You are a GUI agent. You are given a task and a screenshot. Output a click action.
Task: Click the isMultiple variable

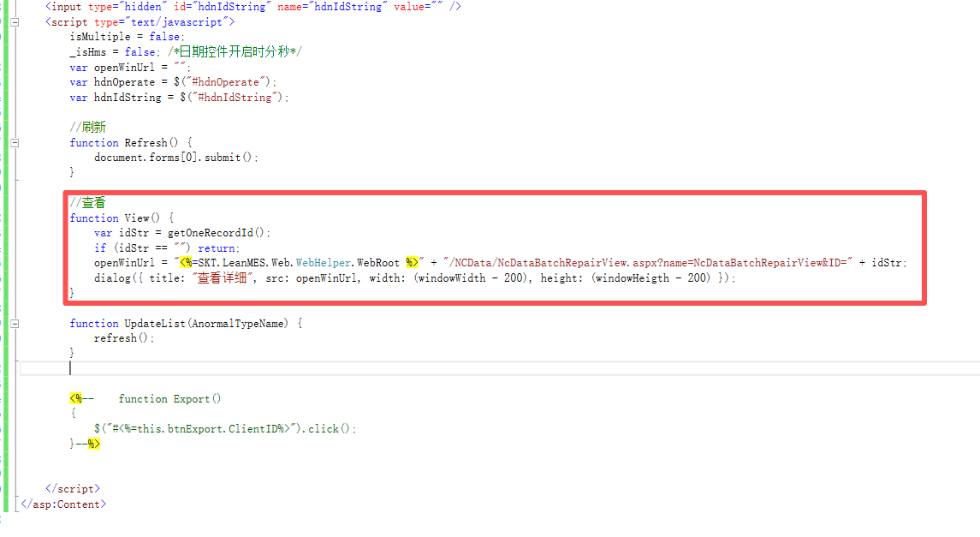100,37
